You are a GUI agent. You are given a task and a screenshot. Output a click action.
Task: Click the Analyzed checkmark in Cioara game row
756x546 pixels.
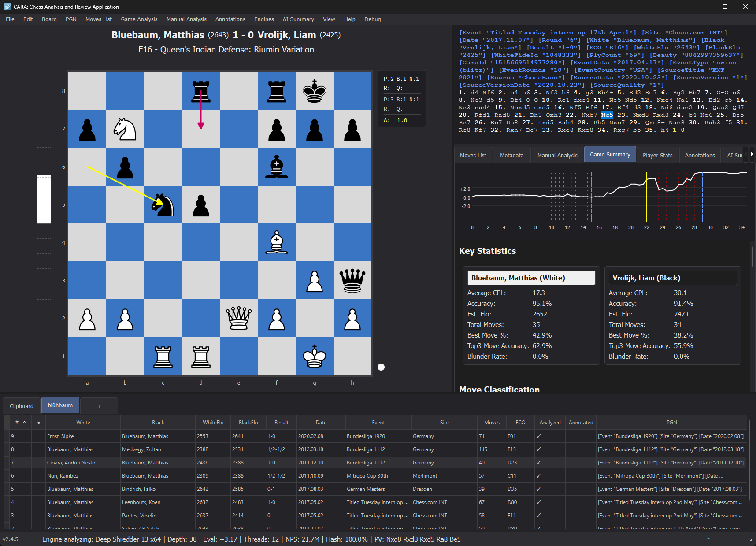click(539, 463)
